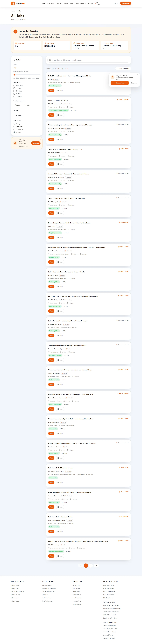This screenshot has width=142, height=644.
Task: Click the Newsata logo icon
Action: (13, 3)
